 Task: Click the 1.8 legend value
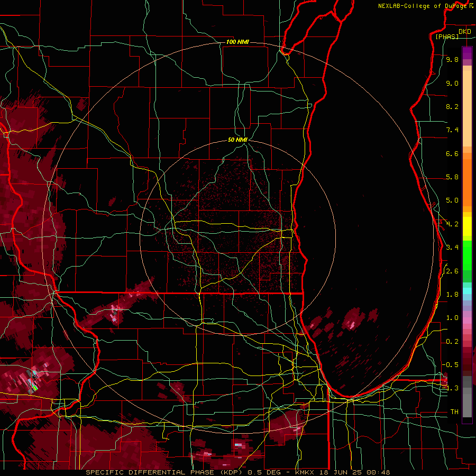[452, 295]
